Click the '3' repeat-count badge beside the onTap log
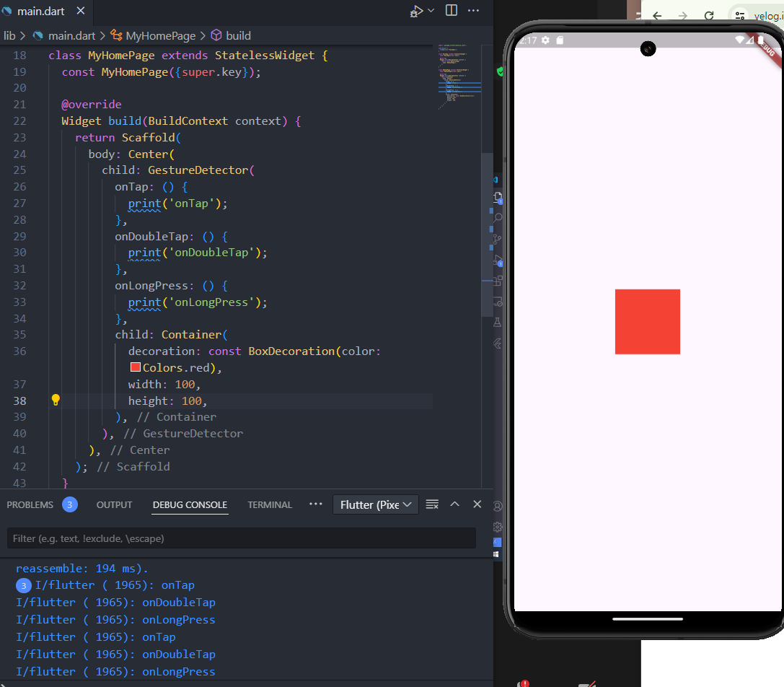The height and width of the screenshot is (687, 784). coord(24,585)
